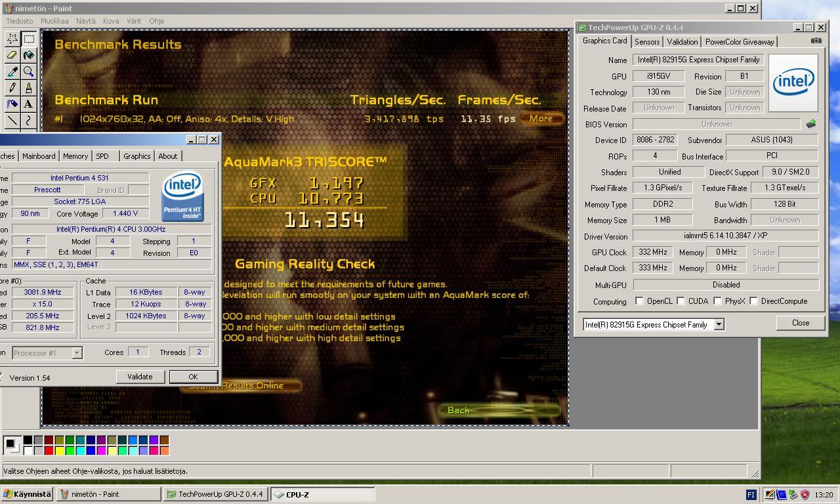
Task: Open the Ohje menu
Action: pyautogui.click(x=157, y=21)
